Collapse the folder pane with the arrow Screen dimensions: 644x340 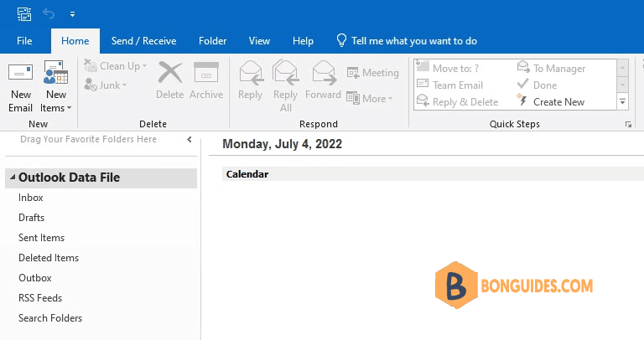click(190, 140)
